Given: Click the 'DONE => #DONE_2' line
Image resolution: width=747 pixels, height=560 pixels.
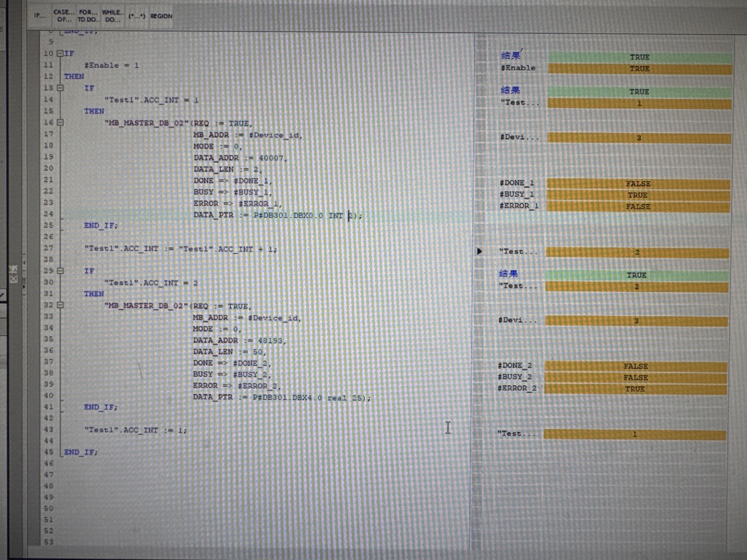Looking at the screenshot, I should (232, 363).
